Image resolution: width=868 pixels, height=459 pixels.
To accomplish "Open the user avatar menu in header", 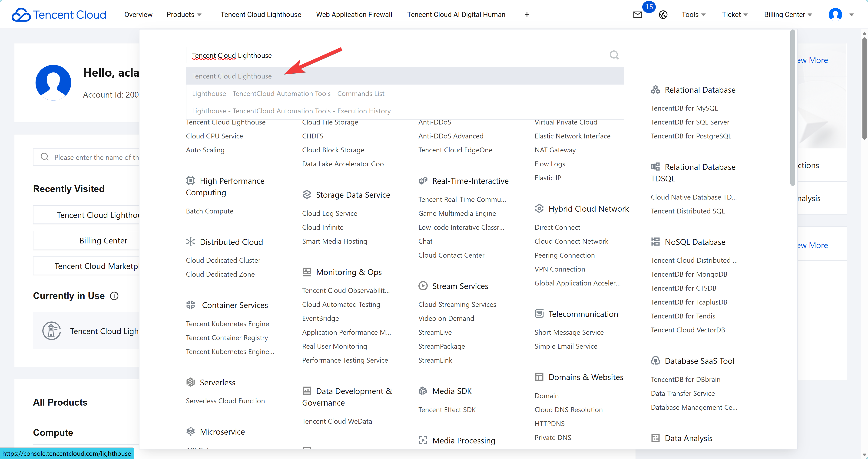I will [x=835, y=14].
